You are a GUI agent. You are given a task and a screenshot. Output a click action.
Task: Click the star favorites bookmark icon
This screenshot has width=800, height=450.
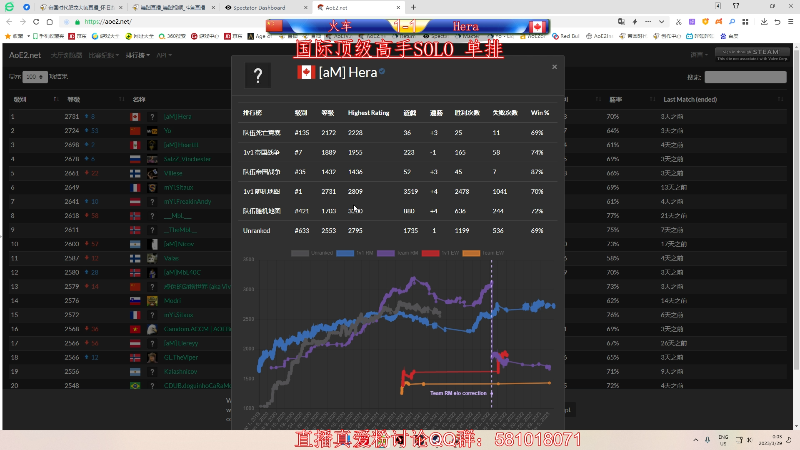coord(7,36)
